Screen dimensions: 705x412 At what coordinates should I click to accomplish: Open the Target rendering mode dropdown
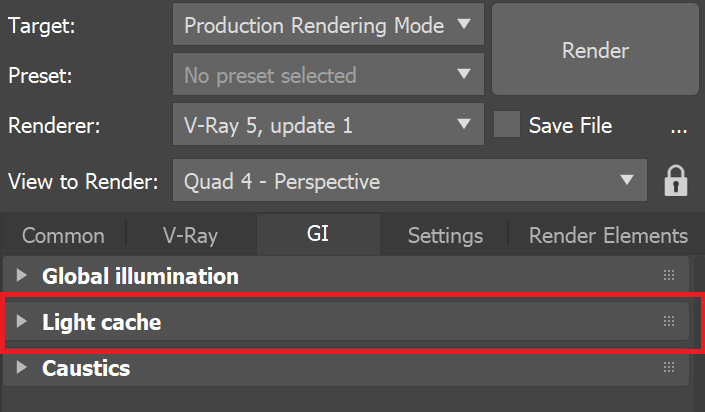(327, 26)
